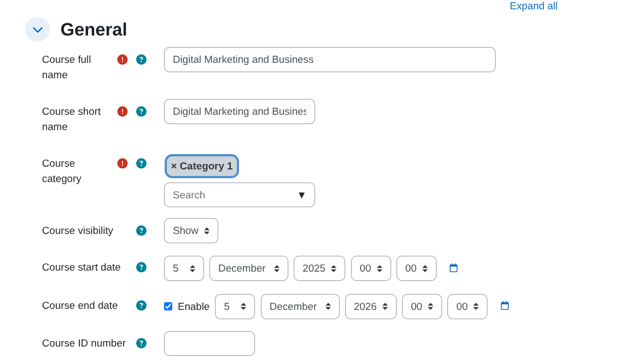Open help for Course category

point(141,163)
